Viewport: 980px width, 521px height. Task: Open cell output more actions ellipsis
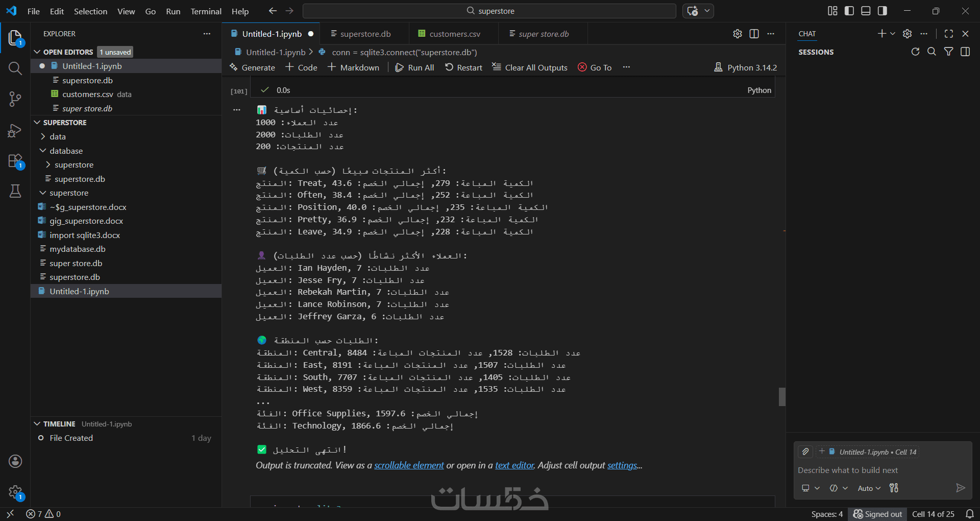point(236,110)
